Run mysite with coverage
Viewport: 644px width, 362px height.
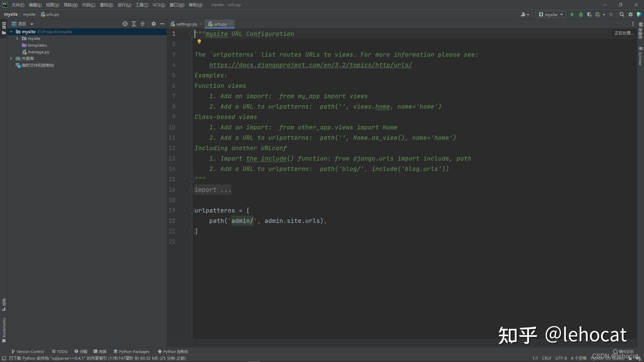point(589,14)
